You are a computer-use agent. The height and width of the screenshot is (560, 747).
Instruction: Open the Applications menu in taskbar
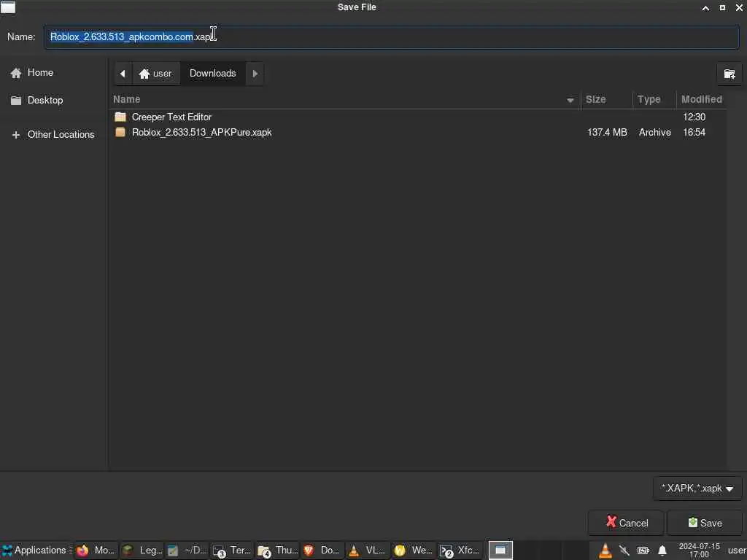point(36,551)
